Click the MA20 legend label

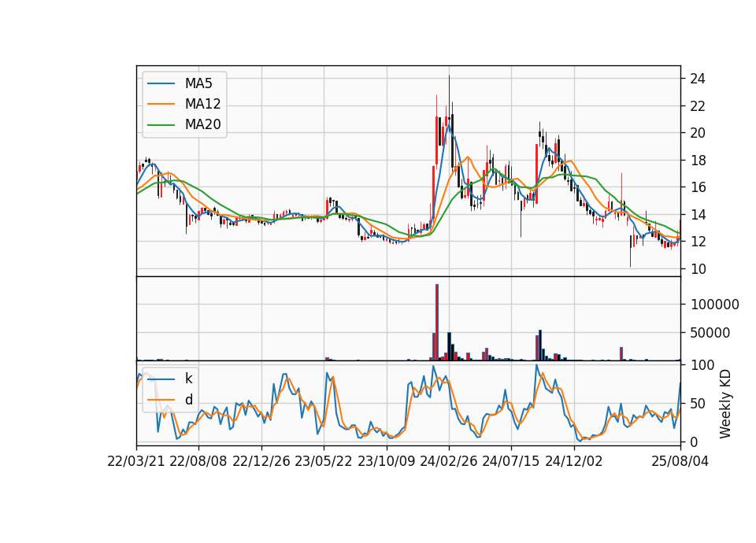pos(203,125)
